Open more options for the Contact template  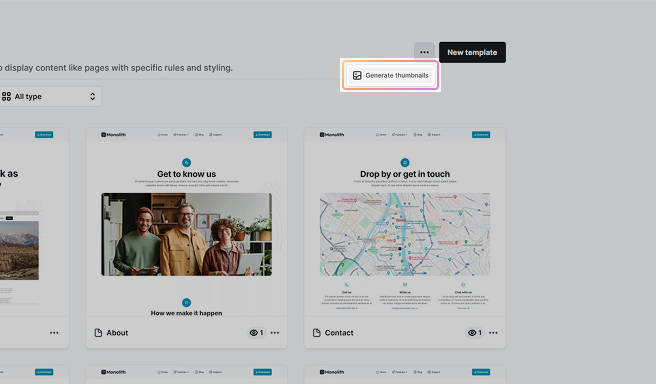(x=493, y=333)
